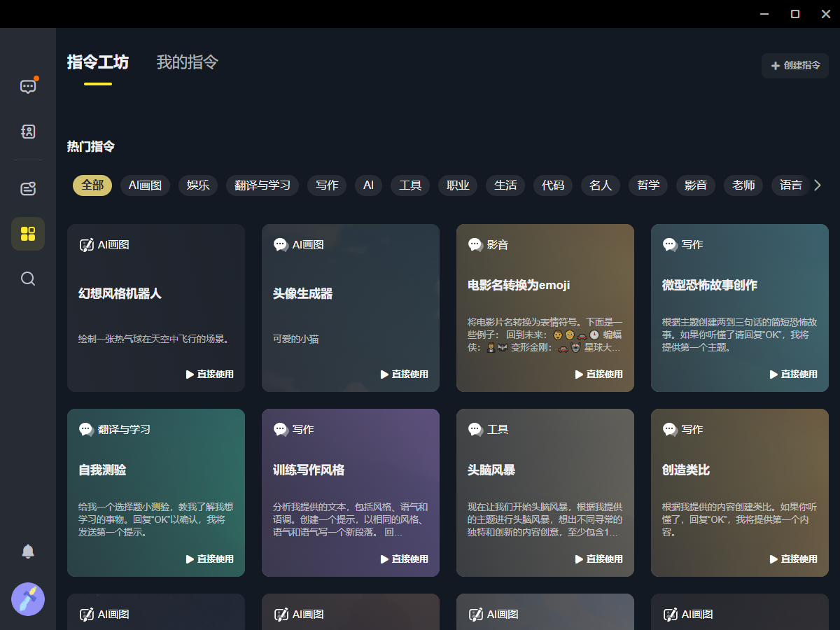Select the 全部 category filter
This screenshot has width=840, height=630.
click(92, 185)
